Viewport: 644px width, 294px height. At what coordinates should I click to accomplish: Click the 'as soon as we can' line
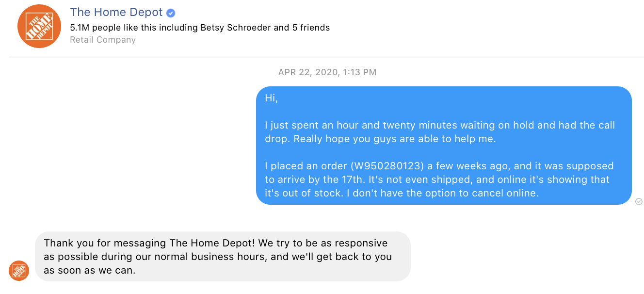pos(90,270)
